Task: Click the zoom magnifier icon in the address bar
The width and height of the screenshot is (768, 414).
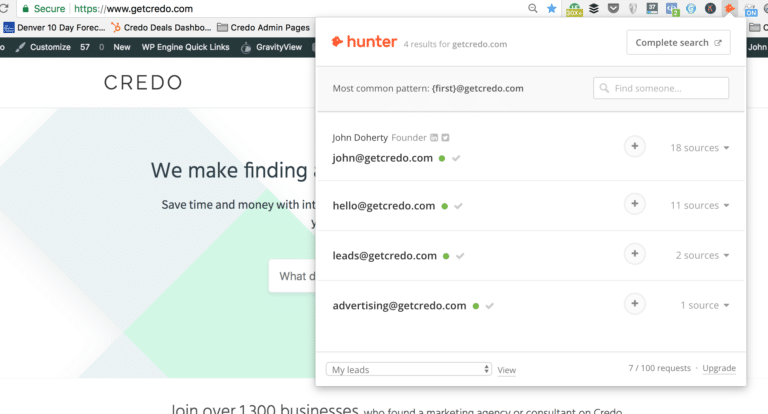Action: coord(533,8)
